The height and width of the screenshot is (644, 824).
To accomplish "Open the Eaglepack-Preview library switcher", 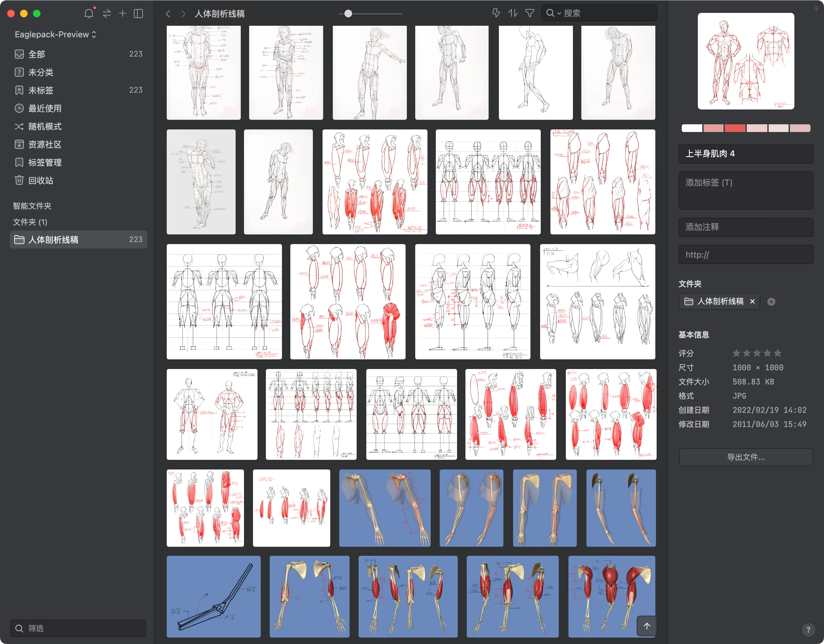I will (55, 34).
